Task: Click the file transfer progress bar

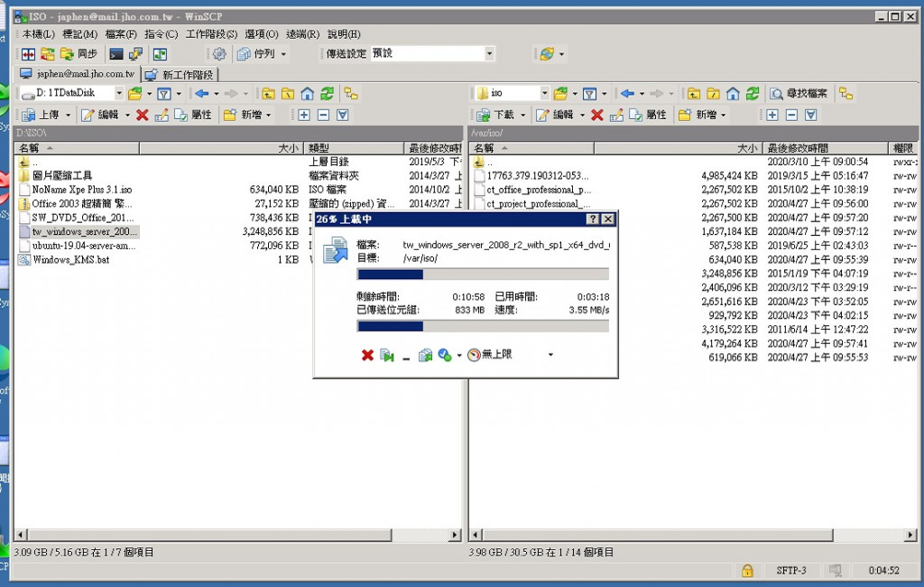Action: click(483, 275)
